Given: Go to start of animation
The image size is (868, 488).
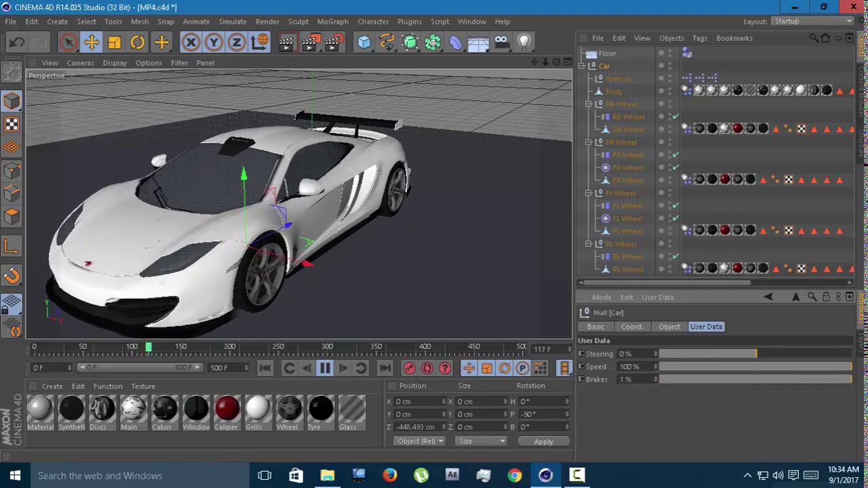Looking at the screenshot, I should [x=265, y=368].
